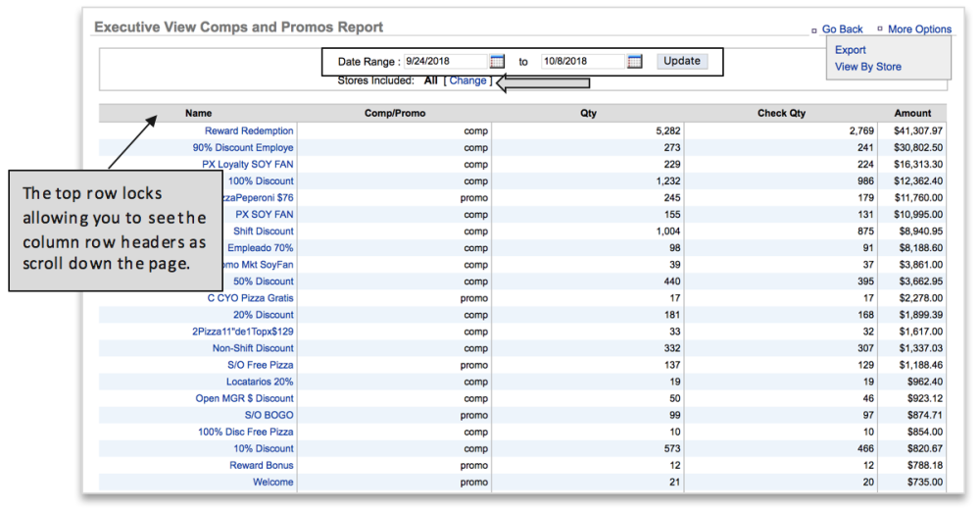Sort by the Comp/Promo column header

coord(395,114)
